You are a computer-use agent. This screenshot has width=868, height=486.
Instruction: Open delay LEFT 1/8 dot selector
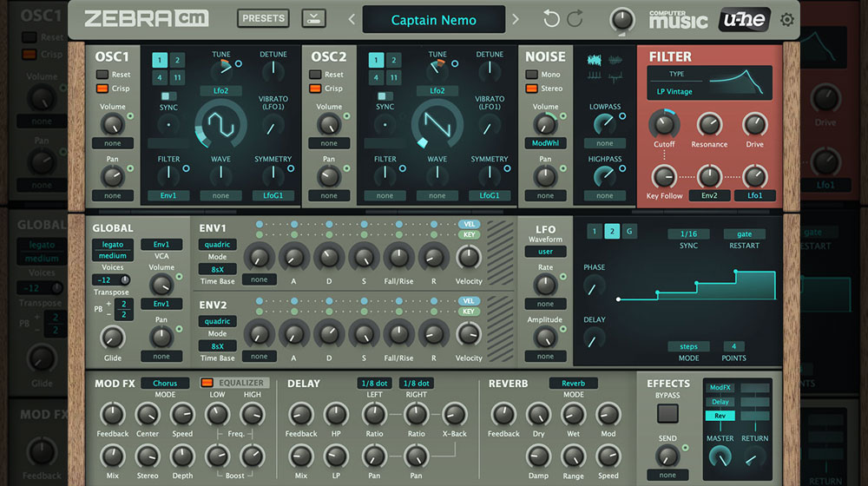pyautogui.click(x=374, y=383)
